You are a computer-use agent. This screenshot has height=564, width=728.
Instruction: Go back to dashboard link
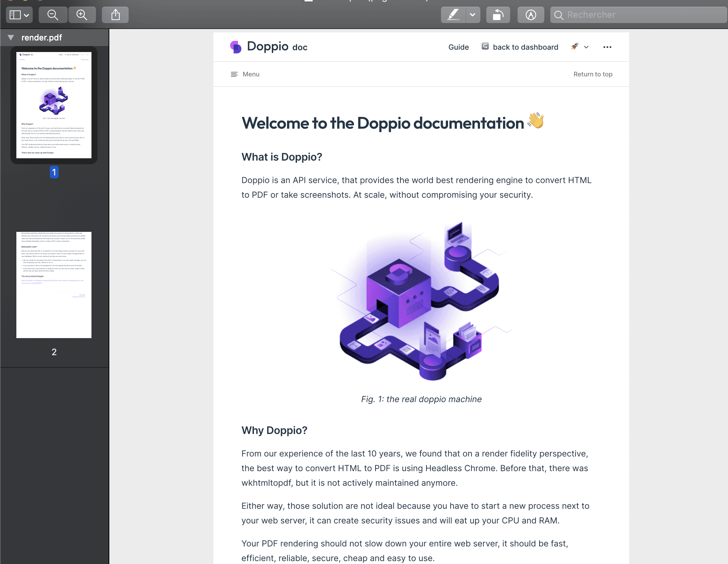520,47
